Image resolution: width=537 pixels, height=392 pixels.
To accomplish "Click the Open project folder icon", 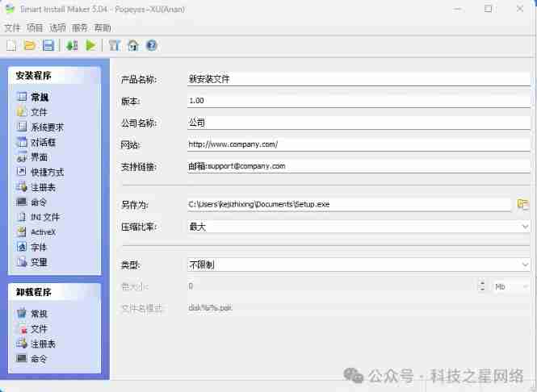I will click(30, 45).
